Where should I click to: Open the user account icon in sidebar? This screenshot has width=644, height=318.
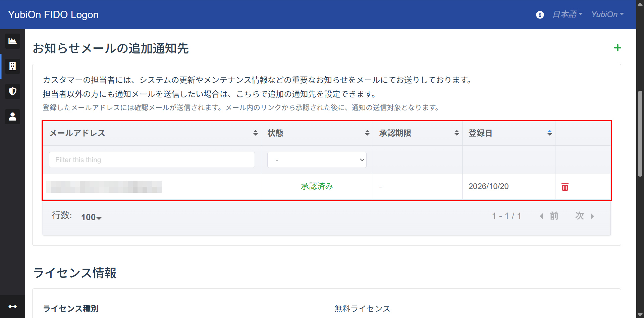point(12,117)
